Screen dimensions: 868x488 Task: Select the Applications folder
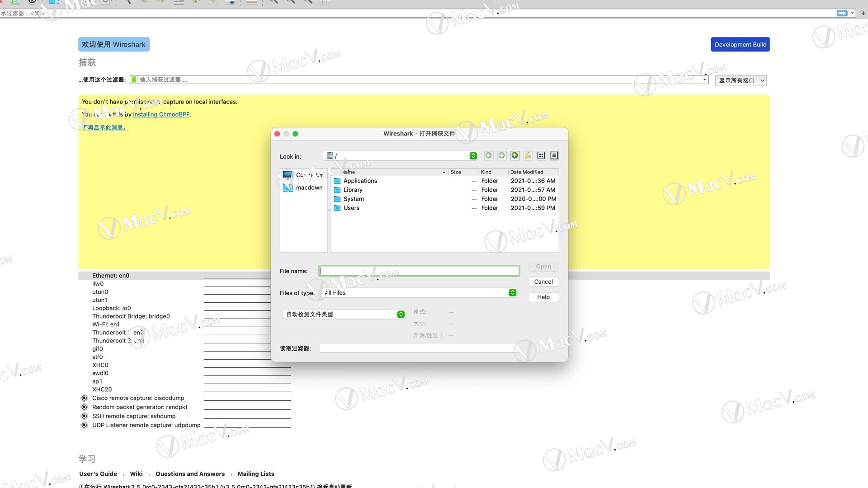click(x=360, y=181)
